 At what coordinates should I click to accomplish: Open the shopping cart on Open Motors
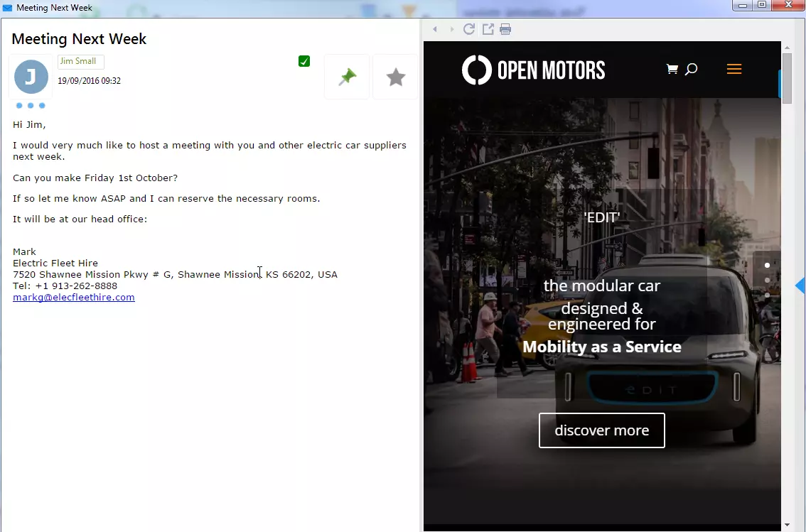(x=672, y=69)
